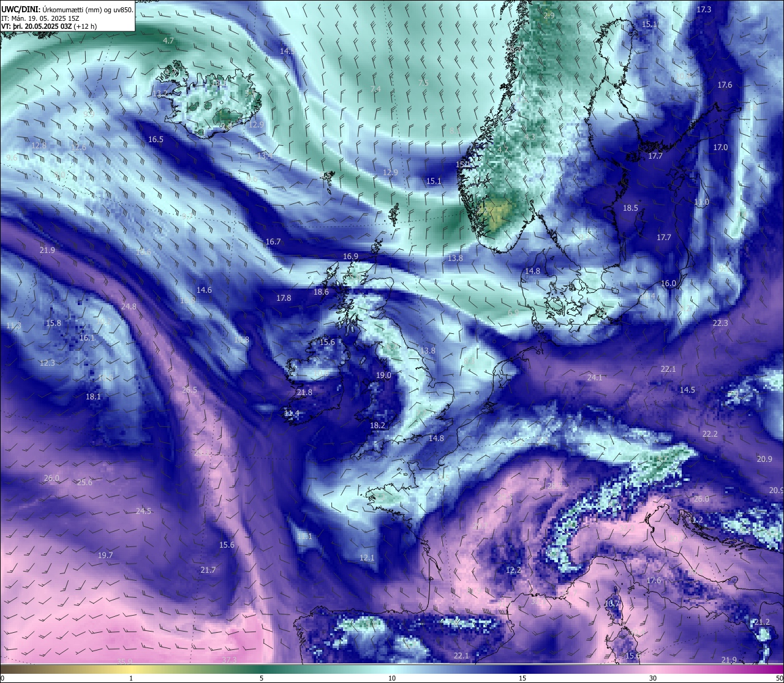
Task: Click the "IT: Mán. 19. 05. 2025 15Z" line
Action: (x=41, y=18)
